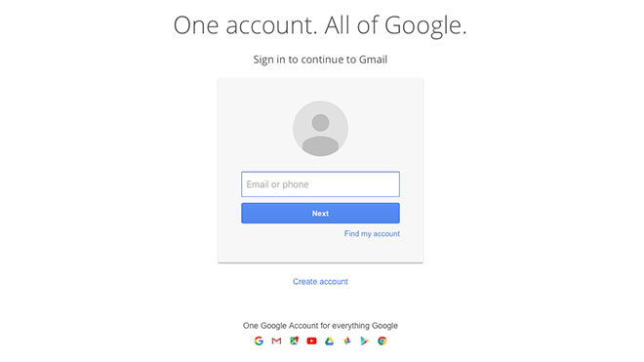Viewport: 644px width, 362px height.
Task: Click the Google Photos pinwheel icon
Action: [347, 341]
